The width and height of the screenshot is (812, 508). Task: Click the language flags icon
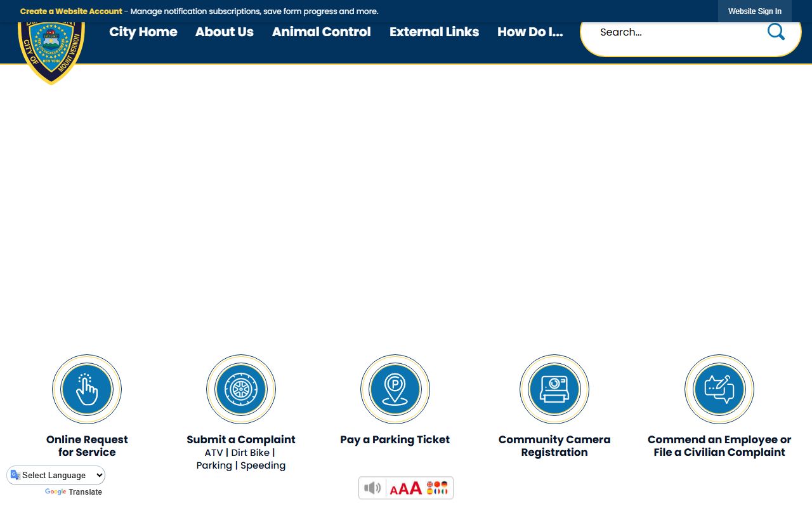(x=437, y=488)
